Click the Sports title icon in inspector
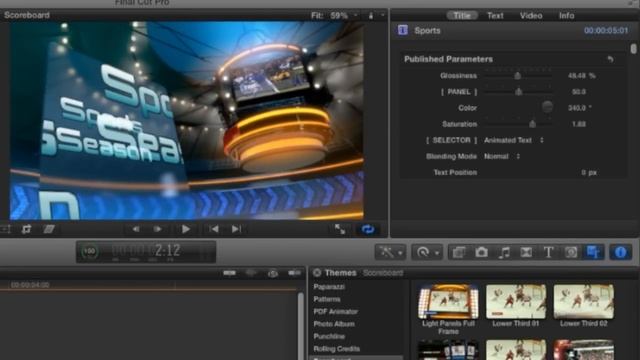 [403, 30]
